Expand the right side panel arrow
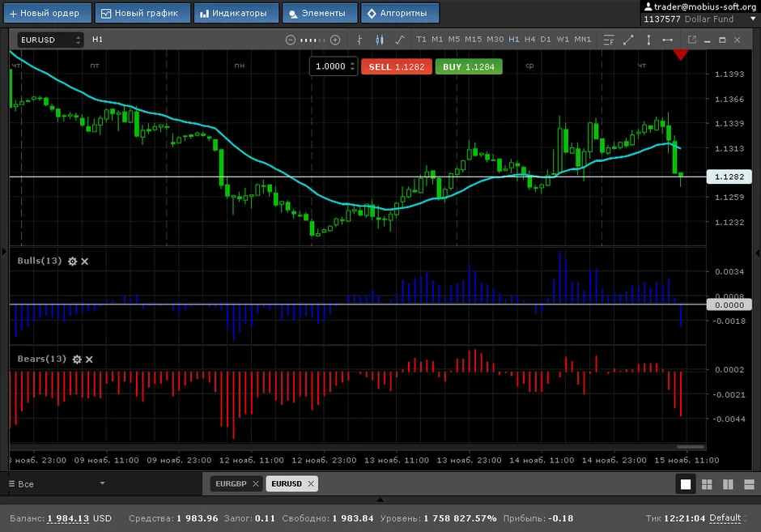761x532 pixels. (x=758, y=253)
